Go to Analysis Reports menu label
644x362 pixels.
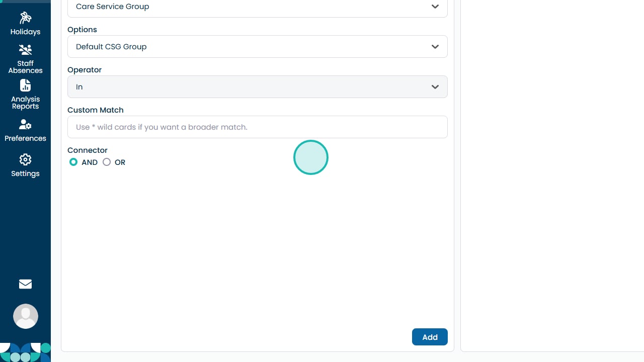tap(25, 103)
